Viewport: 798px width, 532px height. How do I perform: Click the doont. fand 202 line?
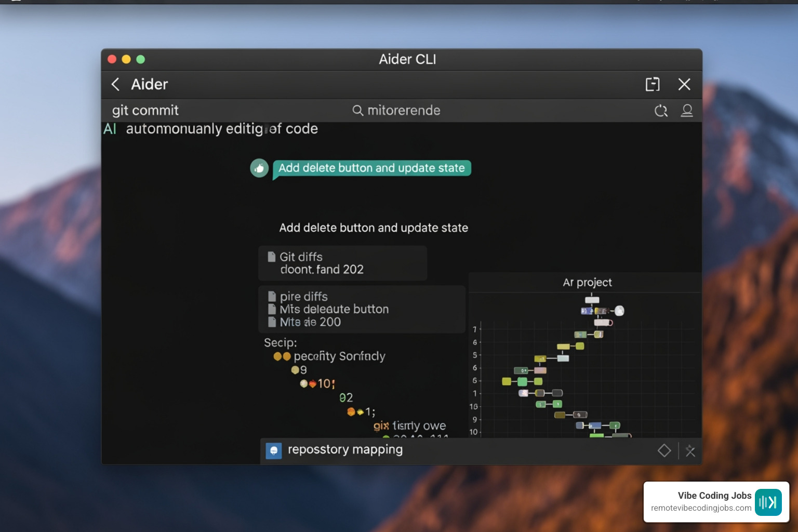click(322, 270)
